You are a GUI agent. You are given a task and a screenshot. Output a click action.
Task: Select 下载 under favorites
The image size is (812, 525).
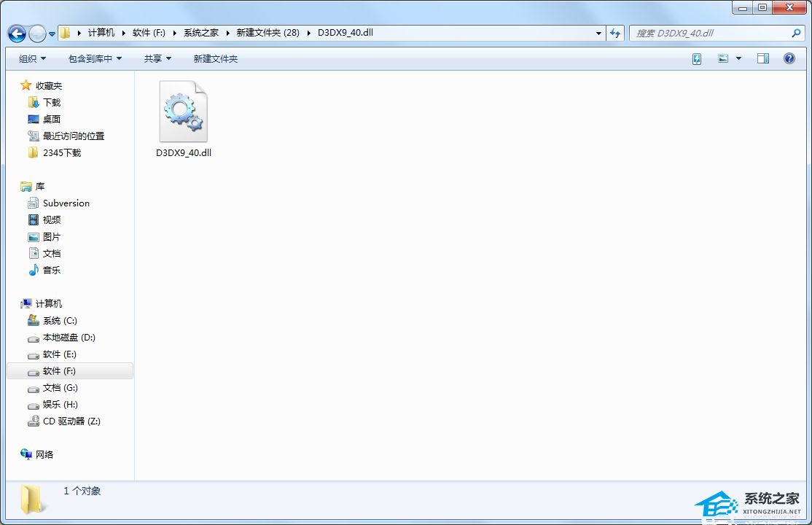[52, 103]
